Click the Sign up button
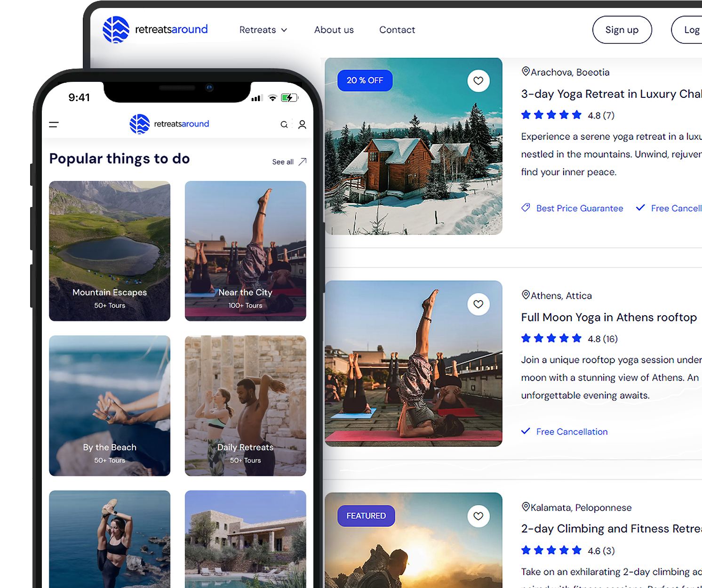Screen dimensions: 702x588 (622, 30)
